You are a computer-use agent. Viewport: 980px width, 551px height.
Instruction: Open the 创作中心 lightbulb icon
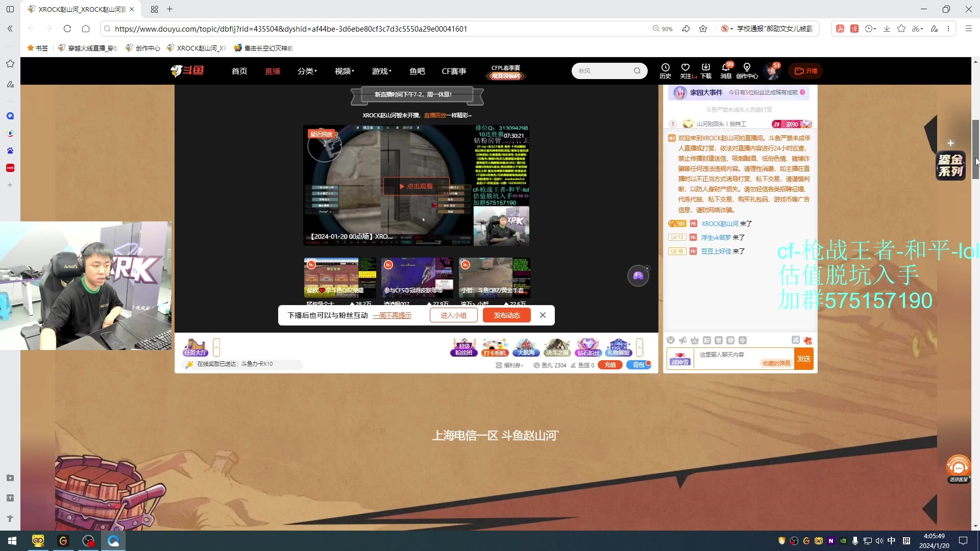(747, 71)
